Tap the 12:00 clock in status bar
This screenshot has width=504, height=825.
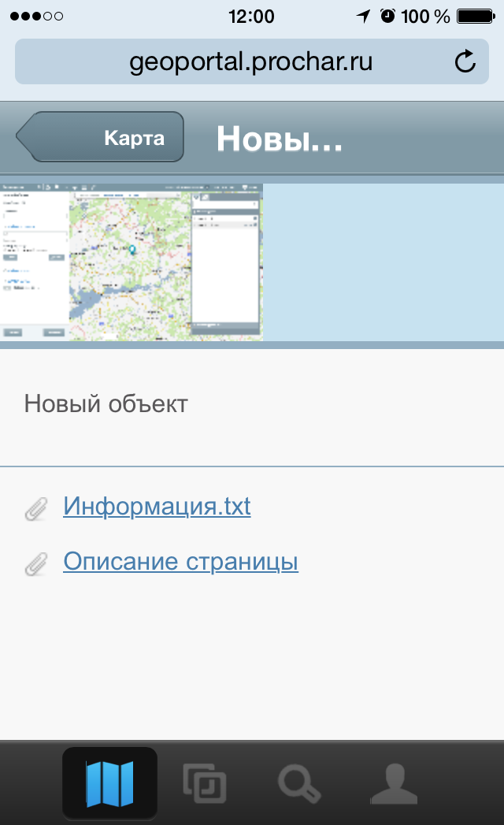250,16
